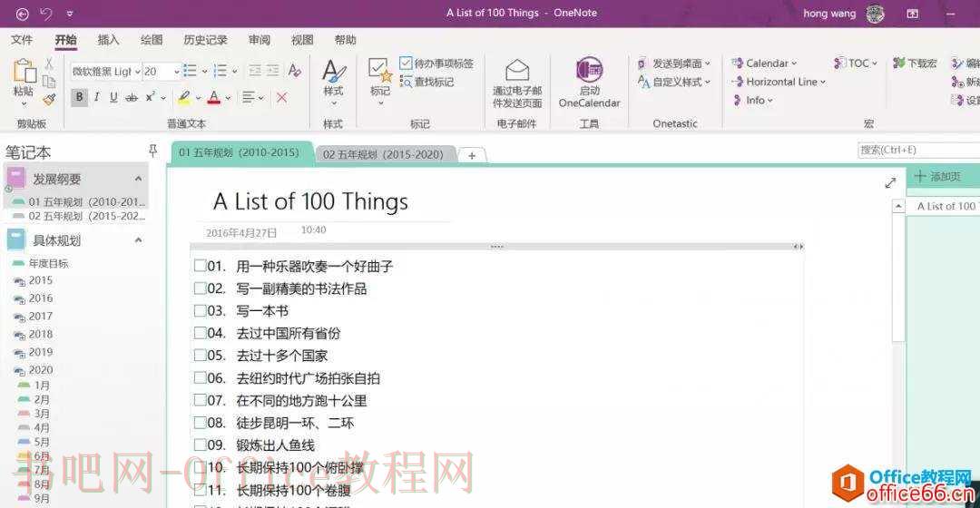Click the Undo arrow in title bar
This screenshot has width=980, height=508.
click(45, 13)
